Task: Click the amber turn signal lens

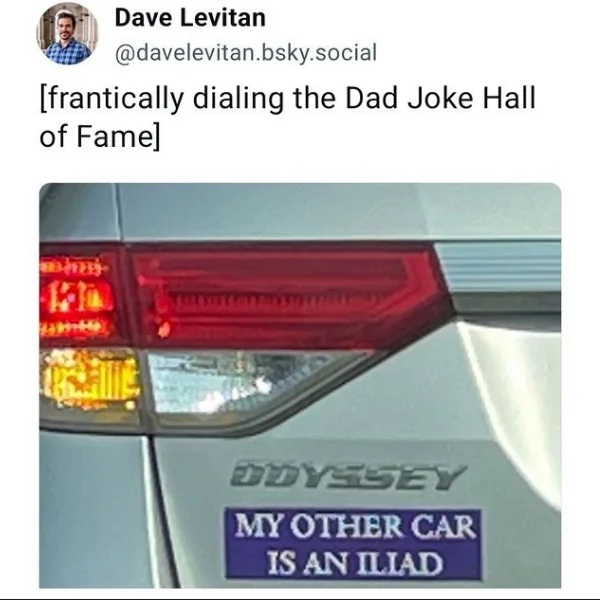Action: click(x=90, y=379)
